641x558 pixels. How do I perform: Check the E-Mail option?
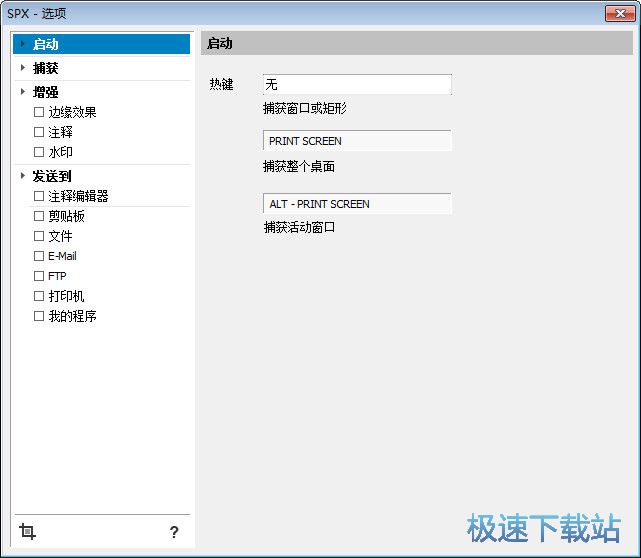[39, 256]
